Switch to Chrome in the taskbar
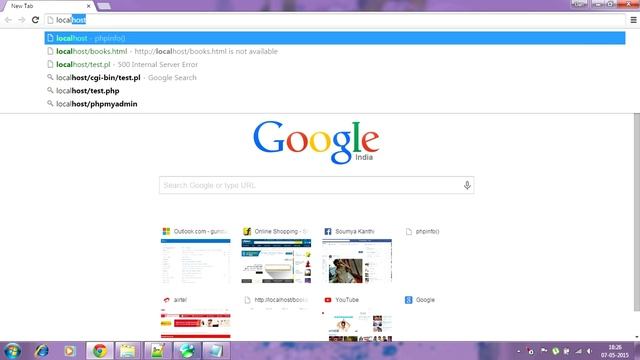The width and height of the screenshot is (640, 360). pos(100,351)
